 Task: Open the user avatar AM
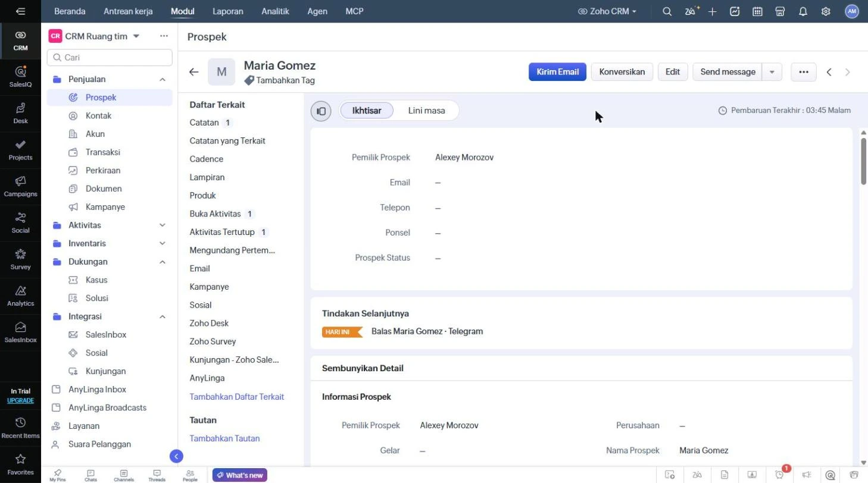tap(852, 11)
